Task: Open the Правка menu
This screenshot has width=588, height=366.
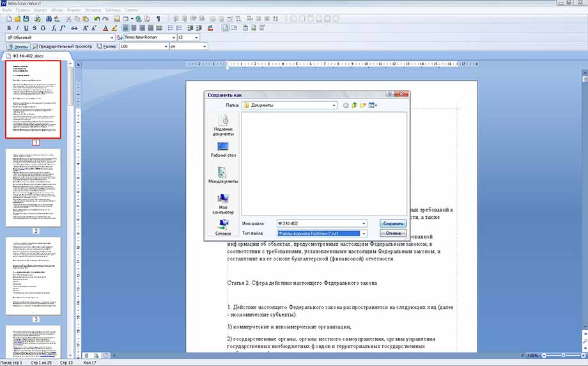Action: point(22,10)
